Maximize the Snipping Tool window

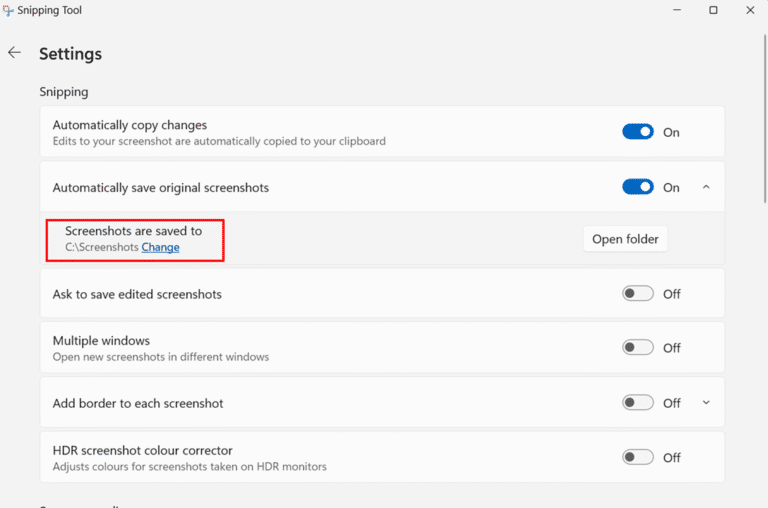click(713, 10)
